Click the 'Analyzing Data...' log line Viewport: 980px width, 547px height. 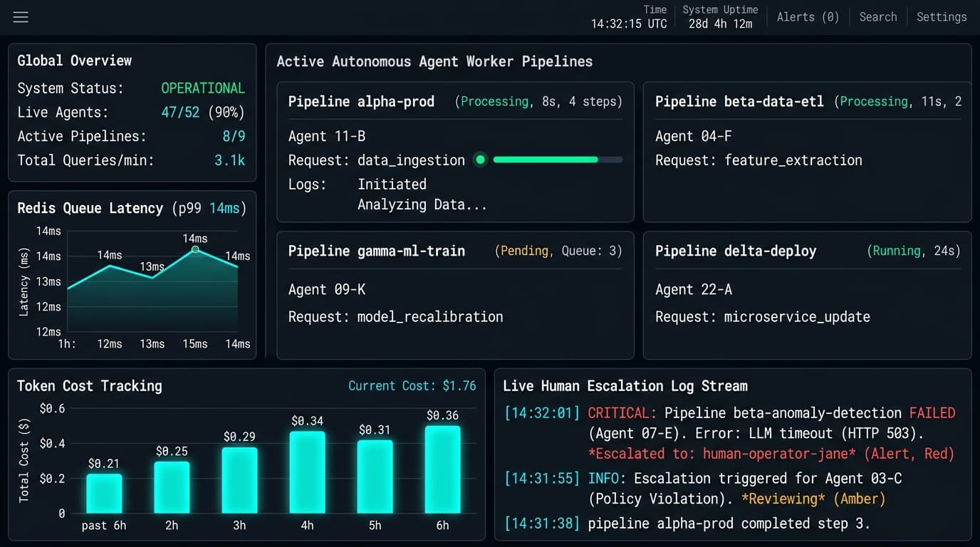tap(422, 204)
